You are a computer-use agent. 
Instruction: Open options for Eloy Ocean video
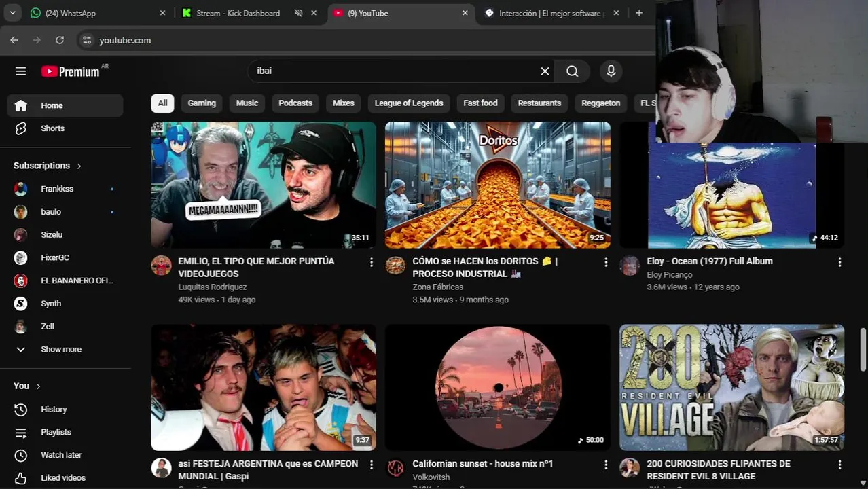pos(839,262)
